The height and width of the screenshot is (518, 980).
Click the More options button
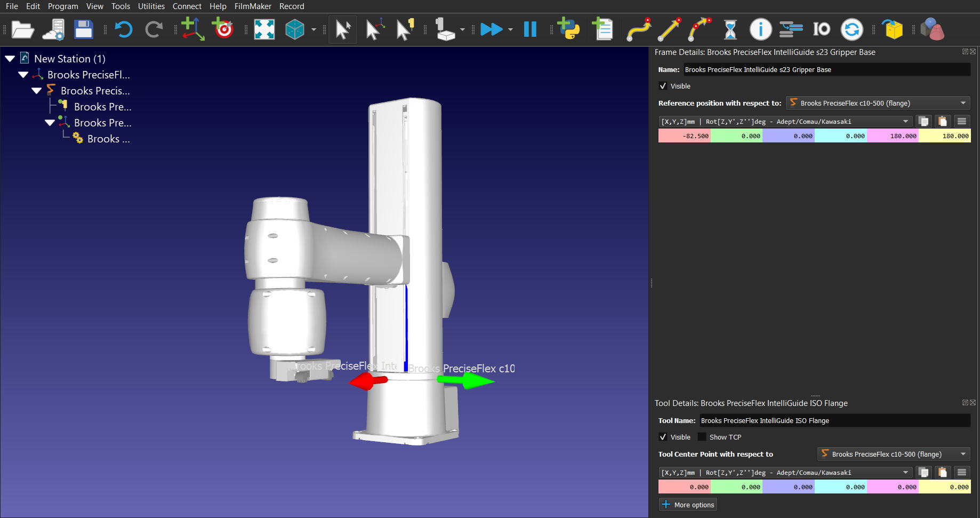[x=687, y=504]
